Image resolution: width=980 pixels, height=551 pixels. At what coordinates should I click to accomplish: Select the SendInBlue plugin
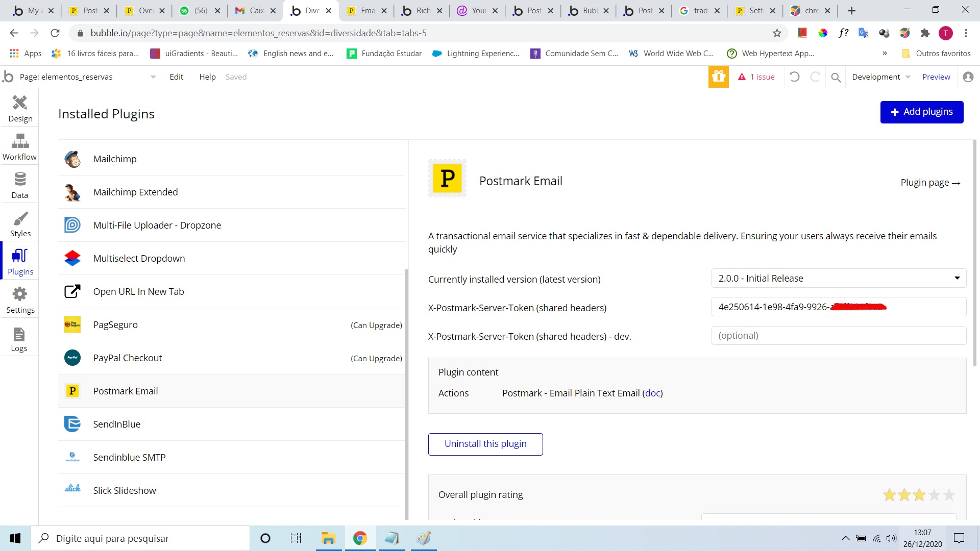click(232, 424)
